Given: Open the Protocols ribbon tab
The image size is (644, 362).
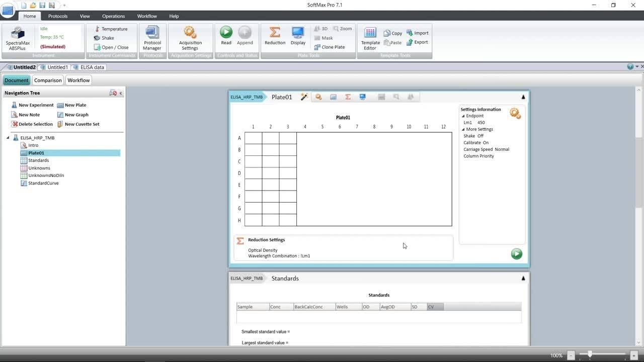Looking at the screenshot, I should (58, 16).
